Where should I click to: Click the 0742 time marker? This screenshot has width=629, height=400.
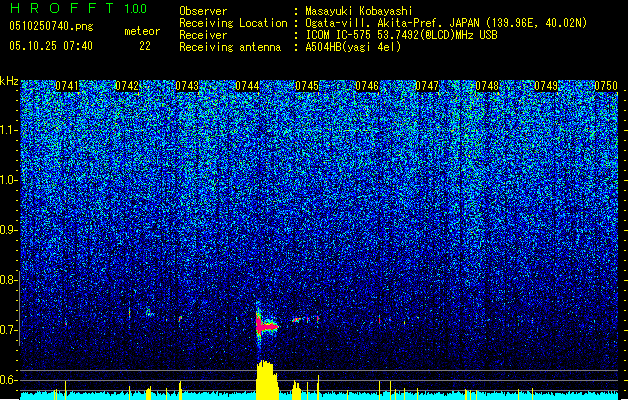127,86
